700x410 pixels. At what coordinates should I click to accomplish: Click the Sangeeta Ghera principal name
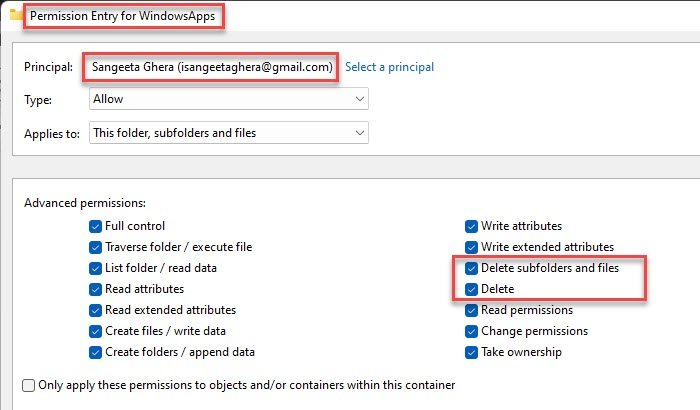pos(211,67)
